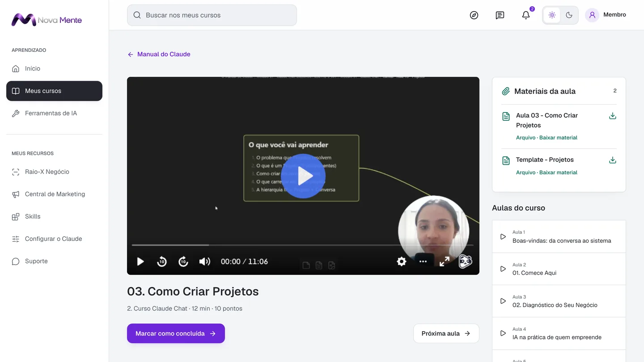Screen dimensions: 644x362
Task: Open Ferramentas de IA
Action: click(54, 113)
